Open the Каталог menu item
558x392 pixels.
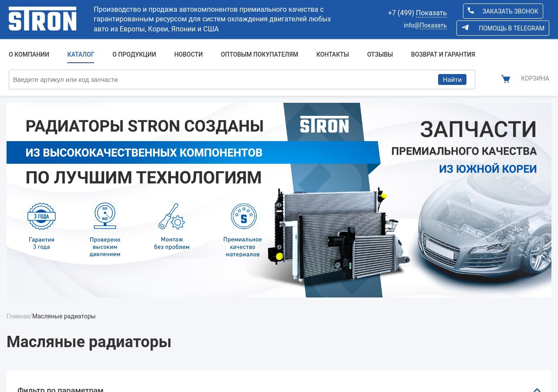pyautogui.click(x=81, y=54)
